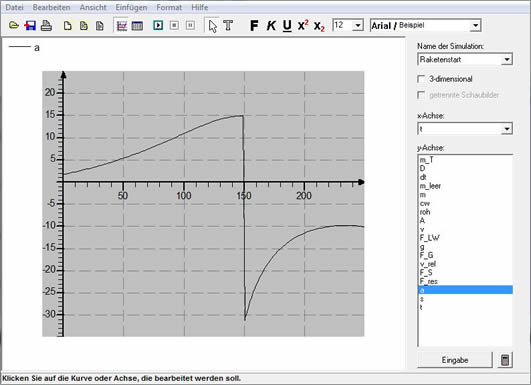This screenshot has height=385, width=531.
Task: Open the Bearbeiten menu
Action: (x=51, y=7)
